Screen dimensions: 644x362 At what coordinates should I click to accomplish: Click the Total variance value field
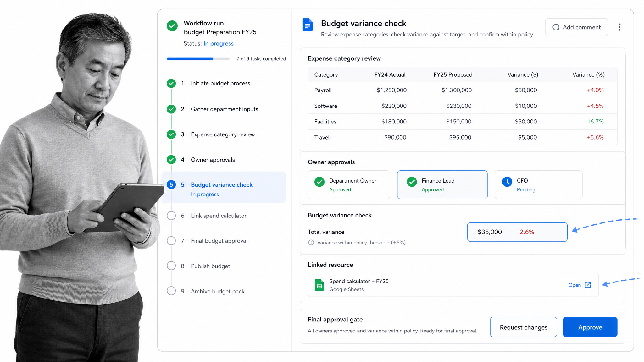(x=517, y=232)
